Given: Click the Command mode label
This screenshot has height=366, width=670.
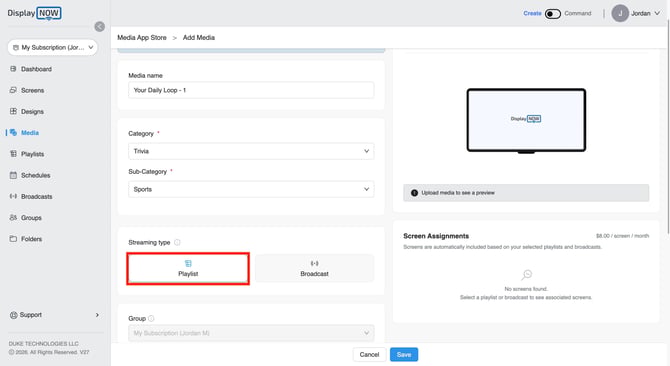Looking at the screenshot, I should click(x=578, y=13).
